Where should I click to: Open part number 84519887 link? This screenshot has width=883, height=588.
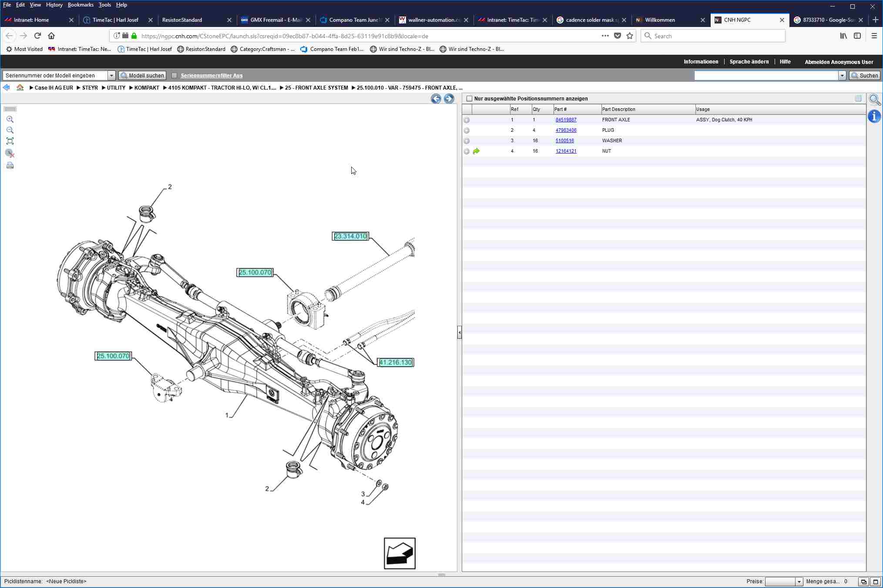tap(566, 120)
